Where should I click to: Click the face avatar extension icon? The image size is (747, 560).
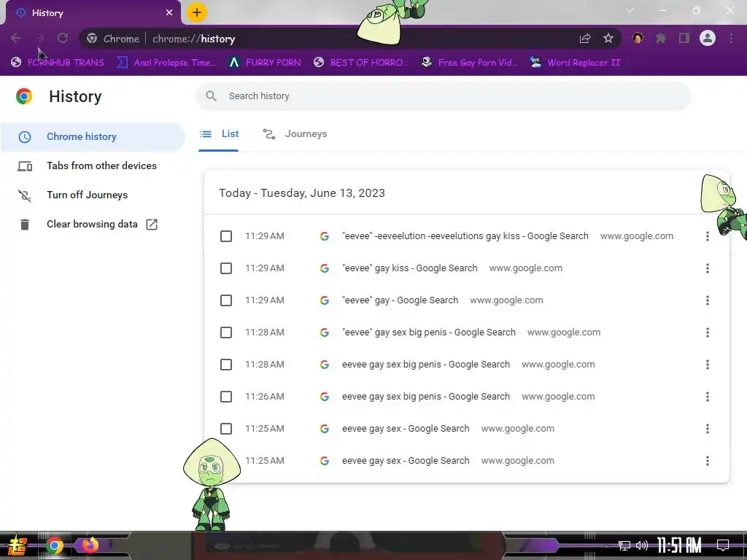[x=638, y=39]
